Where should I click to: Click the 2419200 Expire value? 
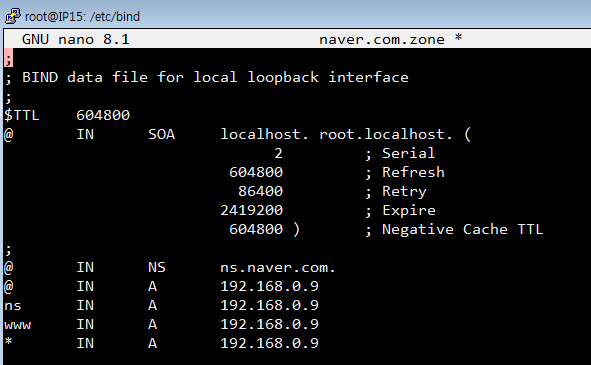click(x=251, y=210)
